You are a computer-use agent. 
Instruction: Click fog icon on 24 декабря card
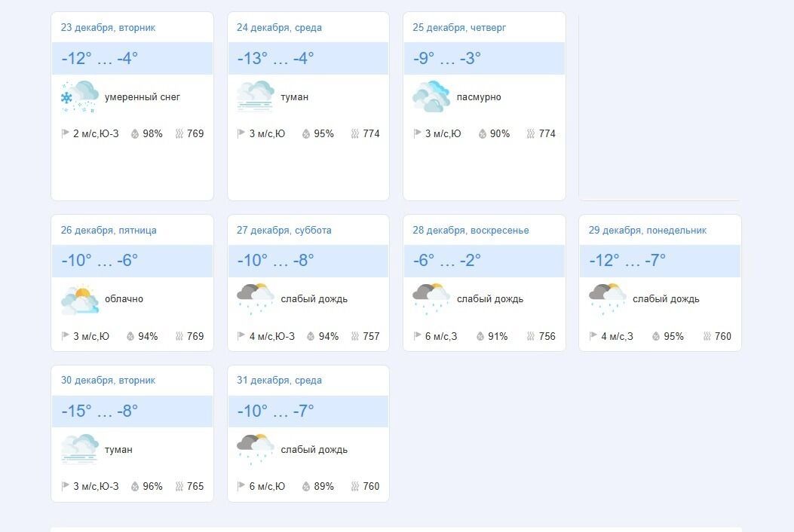point(255,97)
